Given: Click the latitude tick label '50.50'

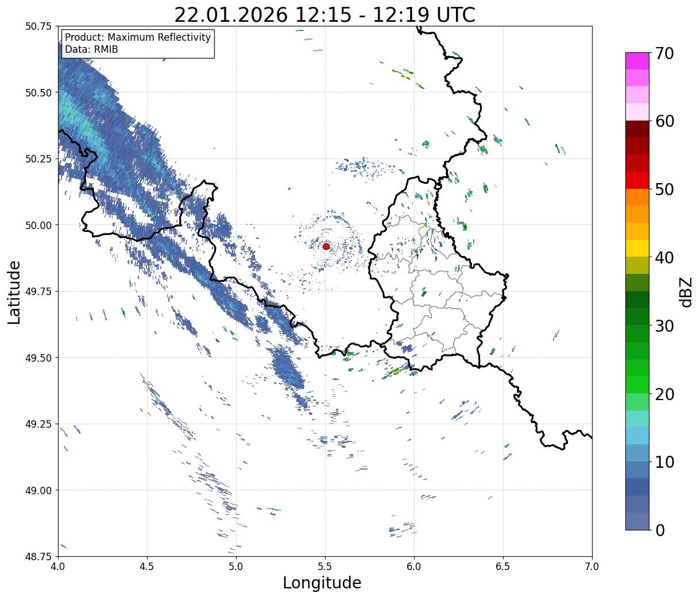Looking at the screenshot, I should point(38,92).
